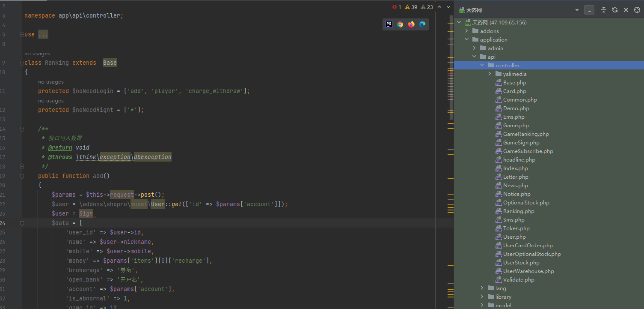Select Index.php in the tree

pyautogui.click(x=516, y=168)
